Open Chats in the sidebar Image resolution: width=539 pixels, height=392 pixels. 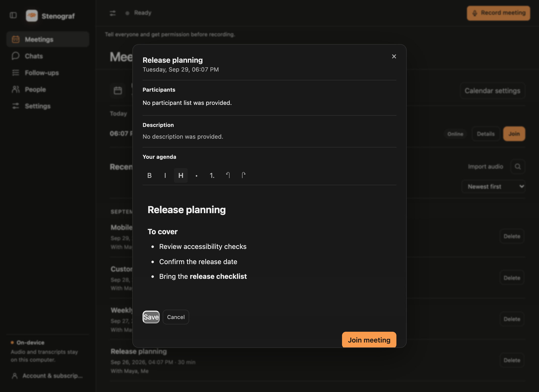click(x=48, y=56)
